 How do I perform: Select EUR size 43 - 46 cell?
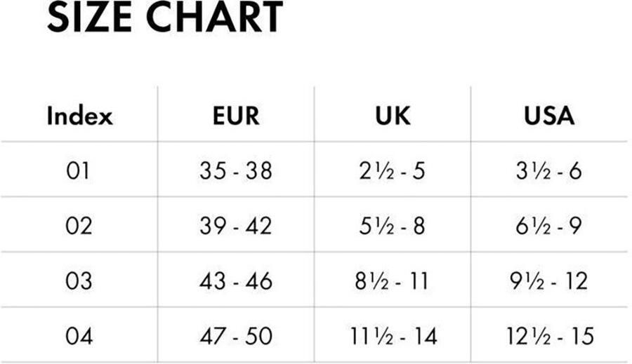click(x=236, y=281)
